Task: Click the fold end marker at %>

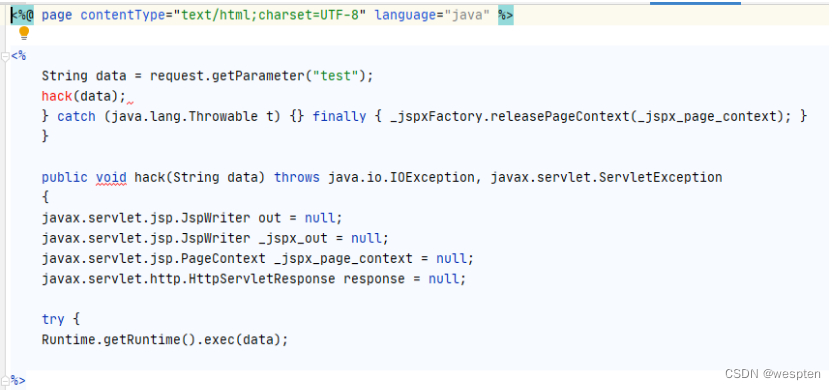Action: 5,380
